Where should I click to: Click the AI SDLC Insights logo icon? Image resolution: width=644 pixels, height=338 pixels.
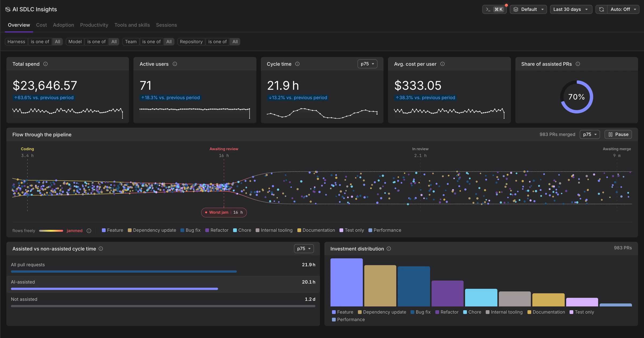[8, 9]
